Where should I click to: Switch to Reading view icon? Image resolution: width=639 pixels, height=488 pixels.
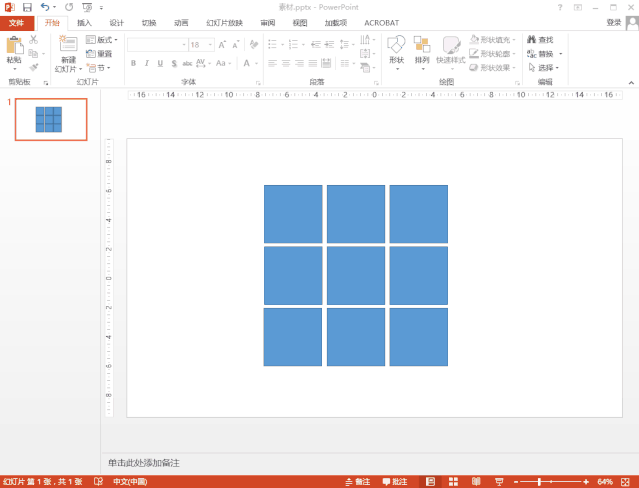point(476,482)
